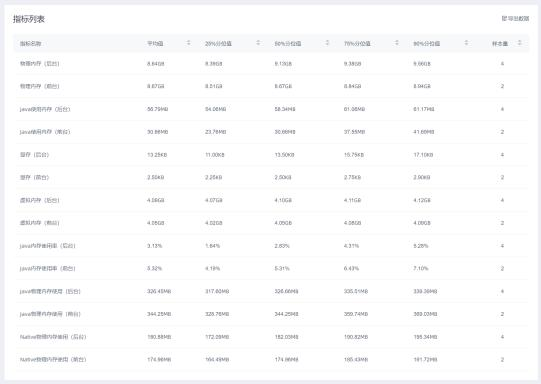Viewport: 541px width, 384px height.
Task: Click the 3.13% average value cell
Action: (155, 246)
